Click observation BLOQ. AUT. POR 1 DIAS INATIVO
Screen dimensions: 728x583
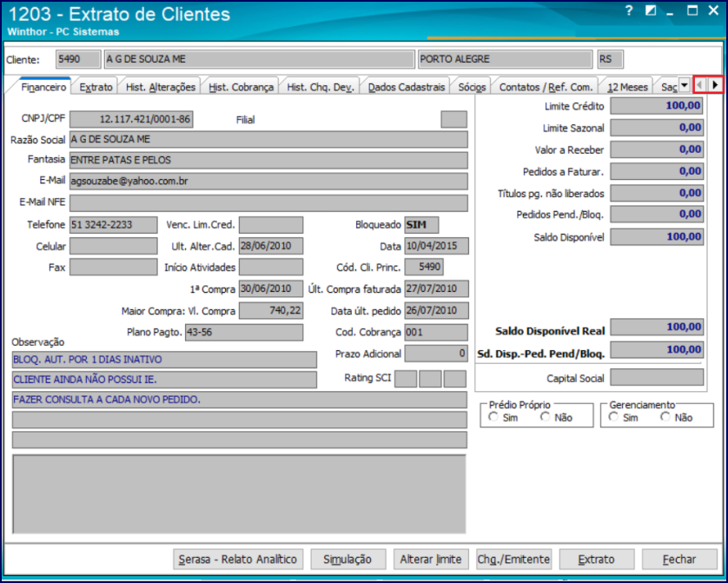[x=164, y=360]
